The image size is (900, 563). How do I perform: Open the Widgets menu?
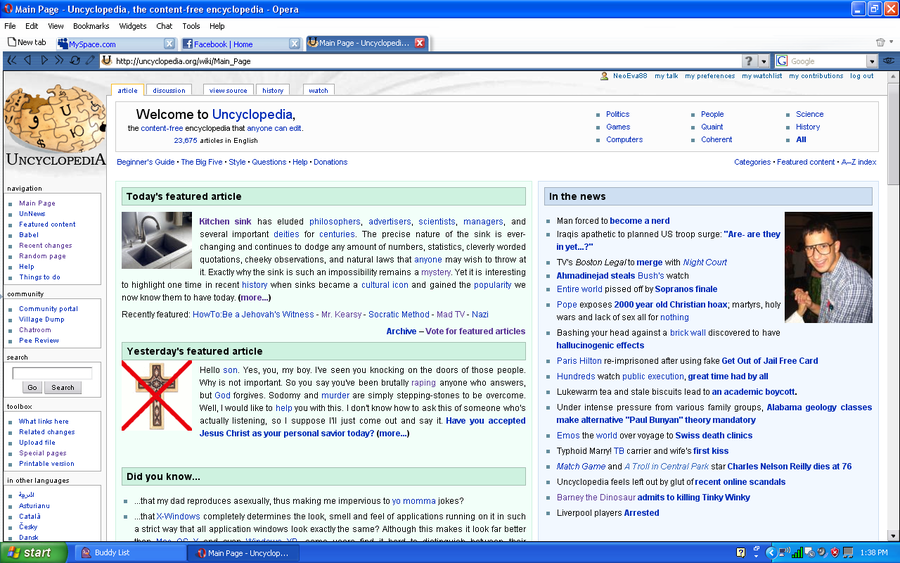click(133, 26)
